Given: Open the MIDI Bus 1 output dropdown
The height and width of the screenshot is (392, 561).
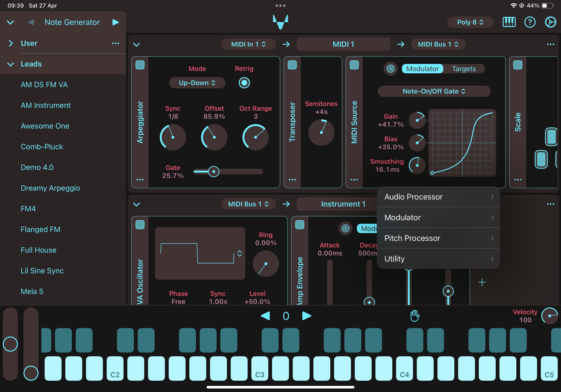Looking at the screenshot, I should [438, 44].
